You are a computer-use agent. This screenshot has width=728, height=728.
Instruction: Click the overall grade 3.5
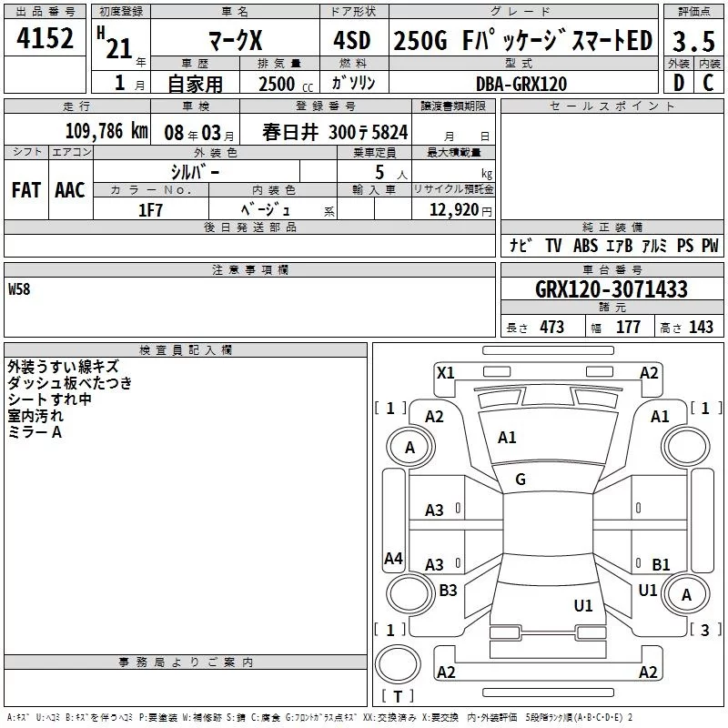pyautogui.click(x=693, y=41)
